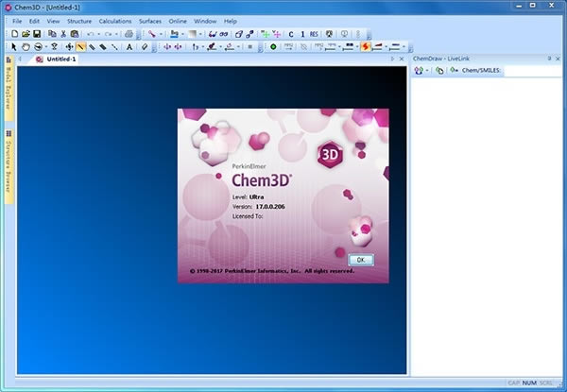Open the Surfaces menu

pos(149,20)
